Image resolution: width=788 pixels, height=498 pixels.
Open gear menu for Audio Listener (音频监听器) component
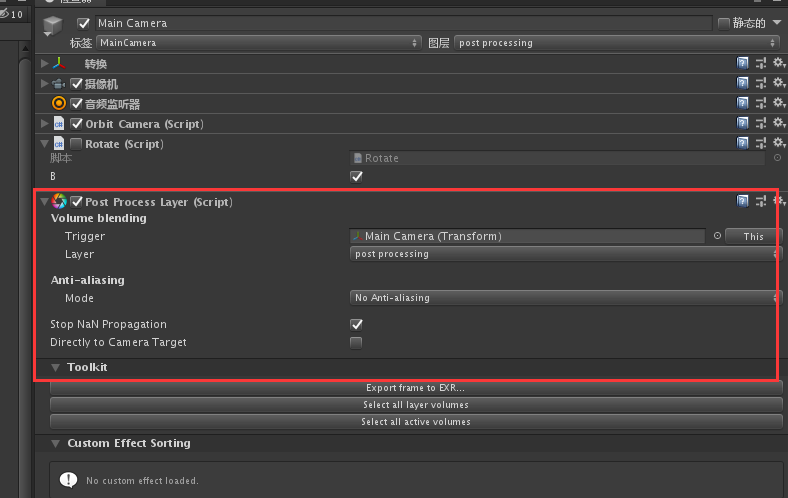779,103
